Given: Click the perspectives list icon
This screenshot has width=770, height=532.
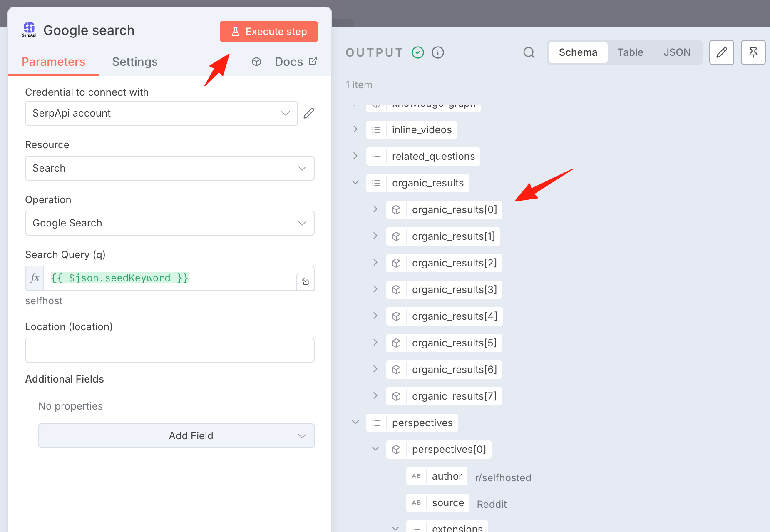Looking at the screenshot, I should click(x=376, y=423).
